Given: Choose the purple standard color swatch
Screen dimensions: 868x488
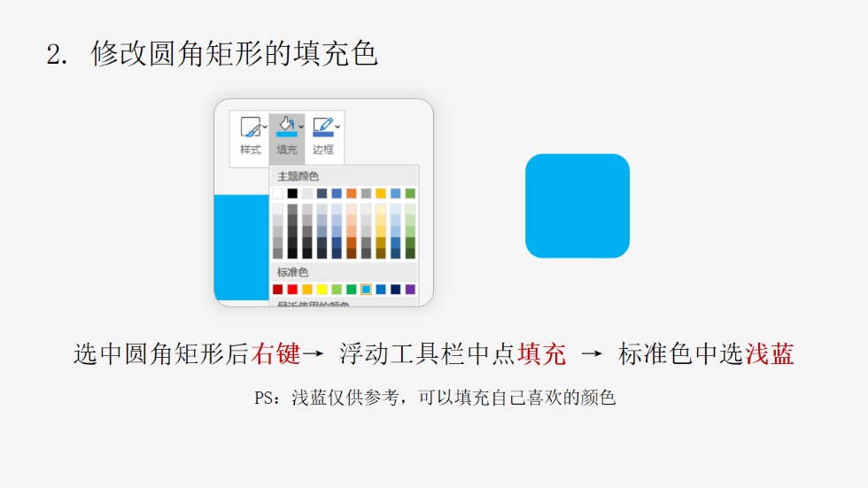Looking at the screenshot, I should (x=410, y=290).
